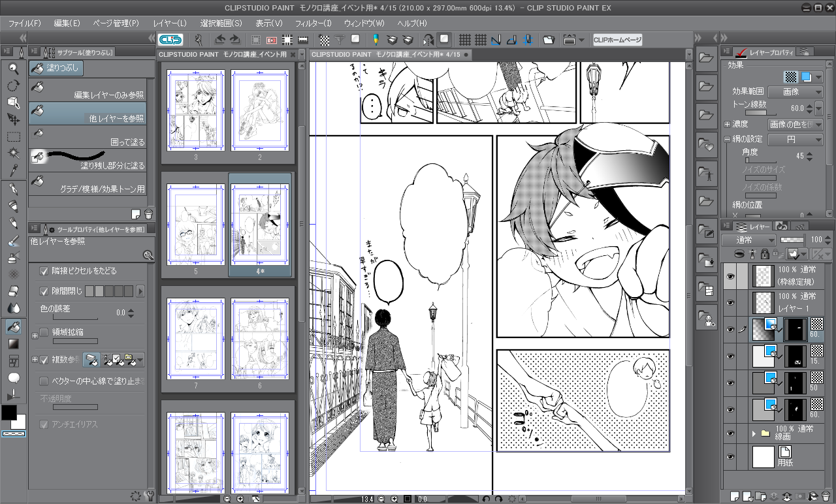
Task: Switch to the サブツール[塗りつぶし] tab
Action: pos(79,52)
